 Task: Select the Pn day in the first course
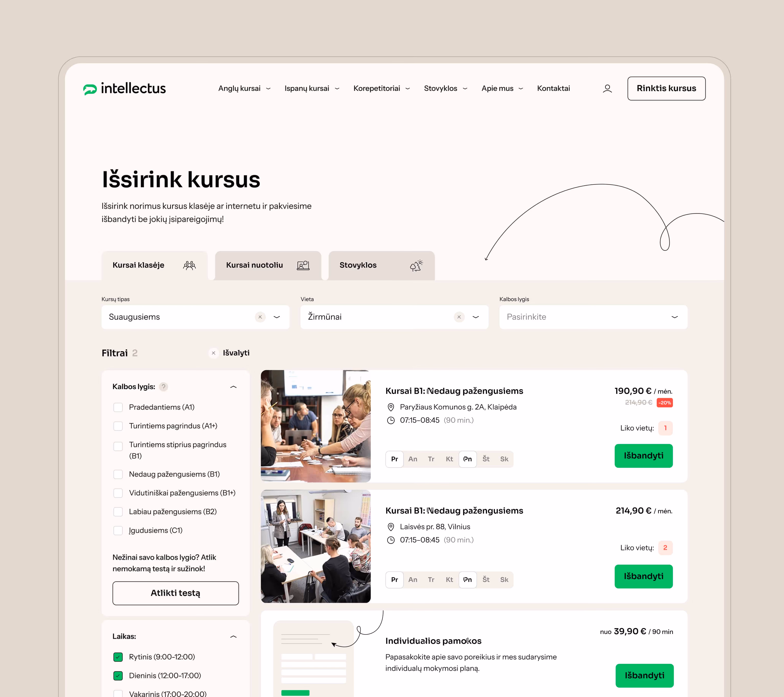tap(467, 459)
